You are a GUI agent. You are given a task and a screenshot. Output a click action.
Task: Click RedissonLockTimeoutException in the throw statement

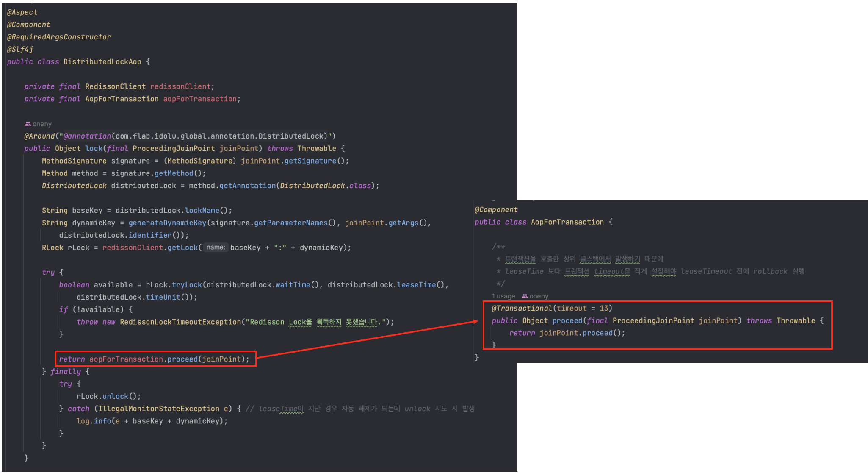pyautogui.click(x=180, y=322)
